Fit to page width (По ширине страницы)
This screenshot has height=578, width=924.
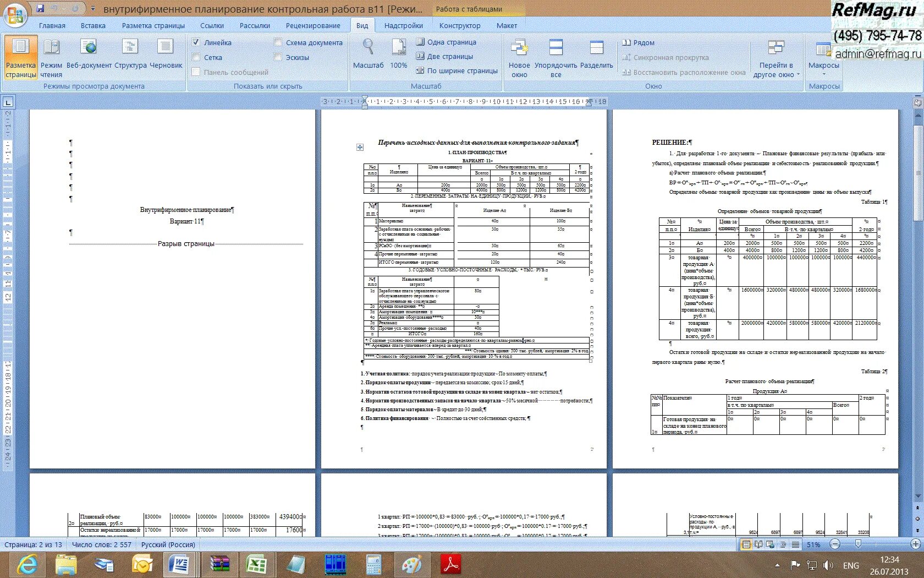click(x=457, y=70)
